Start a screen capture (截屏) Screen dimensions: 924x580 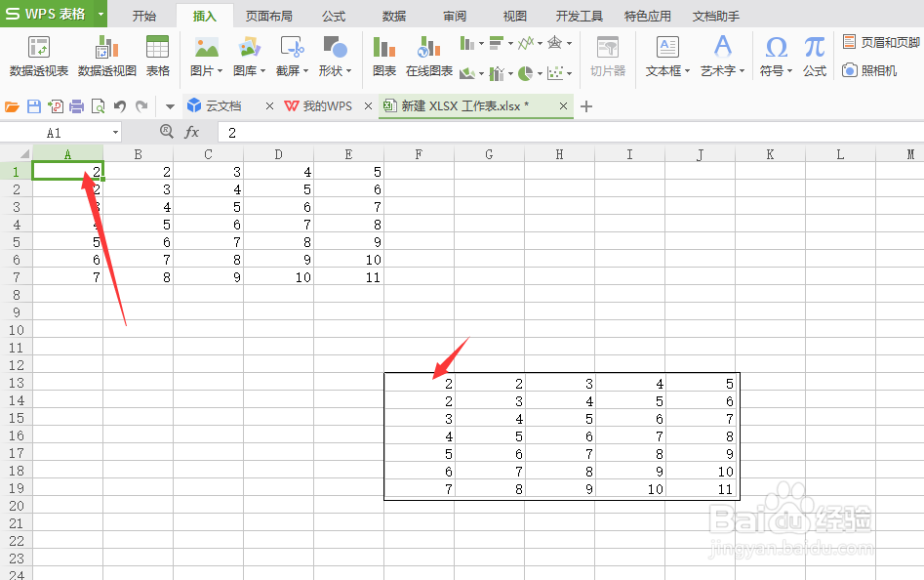pyautogui.click(x=293, y=57)
